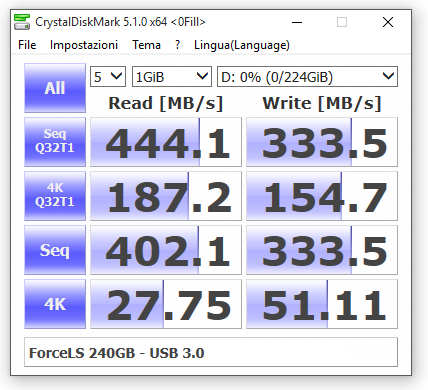Expand the drive dropdown showing D: 0% (0/224GiB)
Screen dimensions: 428x390
(307, 77)
